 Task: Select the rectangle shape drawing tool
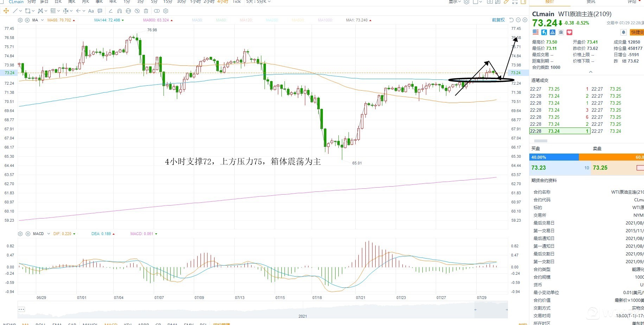point(28,11)
